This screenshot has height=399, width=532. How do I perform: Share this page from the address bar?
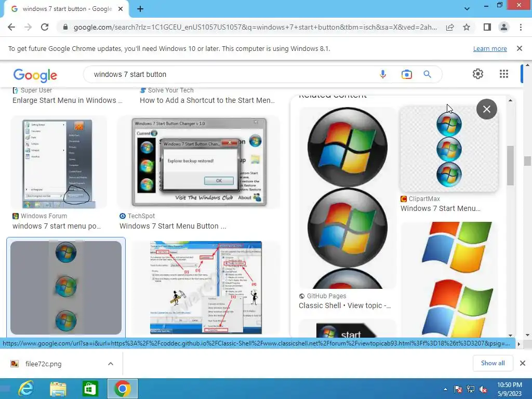[450, 27]
